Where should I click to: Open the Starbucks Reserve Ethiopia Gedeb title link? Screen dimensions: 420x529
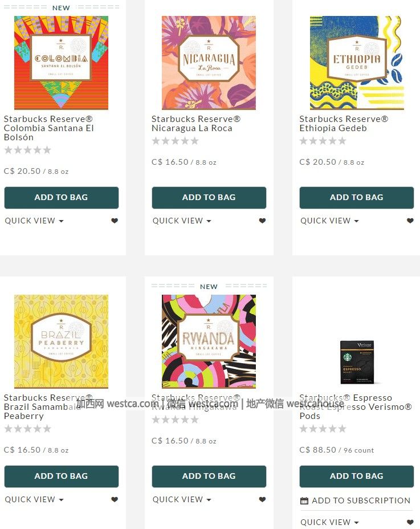(344, 124)
